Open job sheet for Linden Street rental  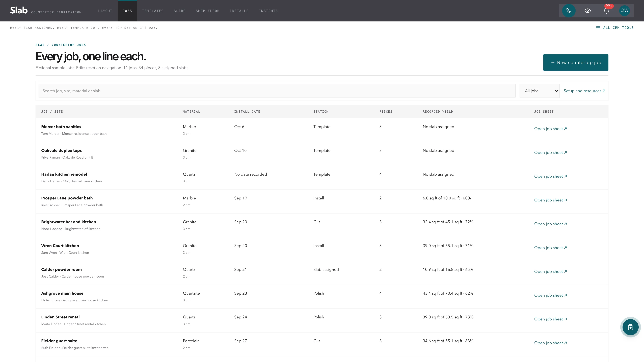(550, 319)
